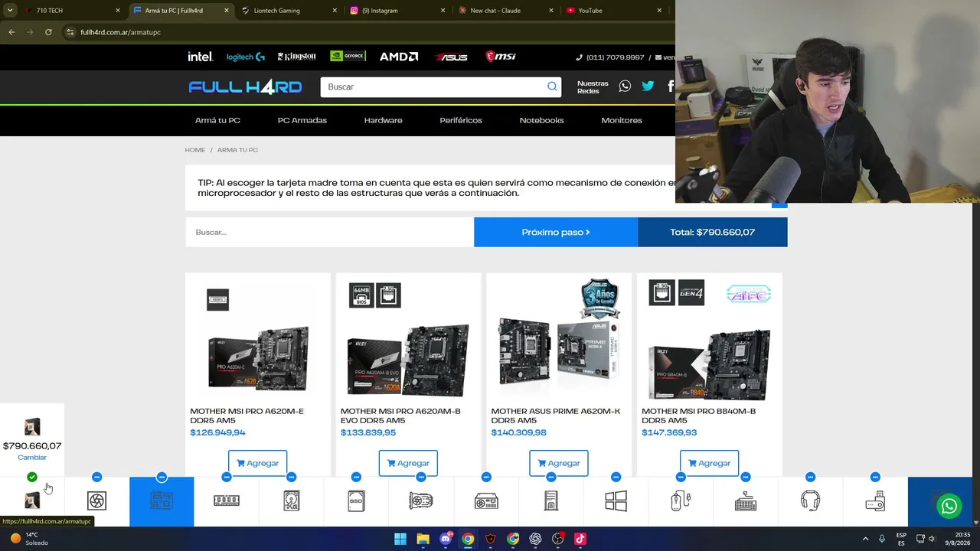Add MOTHER MSI PRO A620M-E with Agregar

coord(257,463)
